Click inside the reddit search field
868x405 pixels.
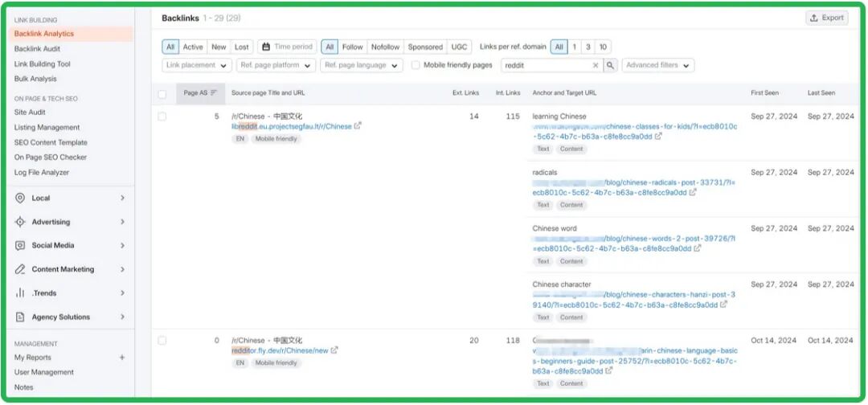click(x=547, y=66)
